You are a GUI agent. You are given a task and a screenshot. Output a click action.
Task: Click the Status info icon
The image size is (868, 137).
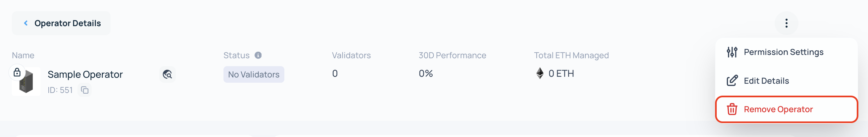[x=258, y=55]
